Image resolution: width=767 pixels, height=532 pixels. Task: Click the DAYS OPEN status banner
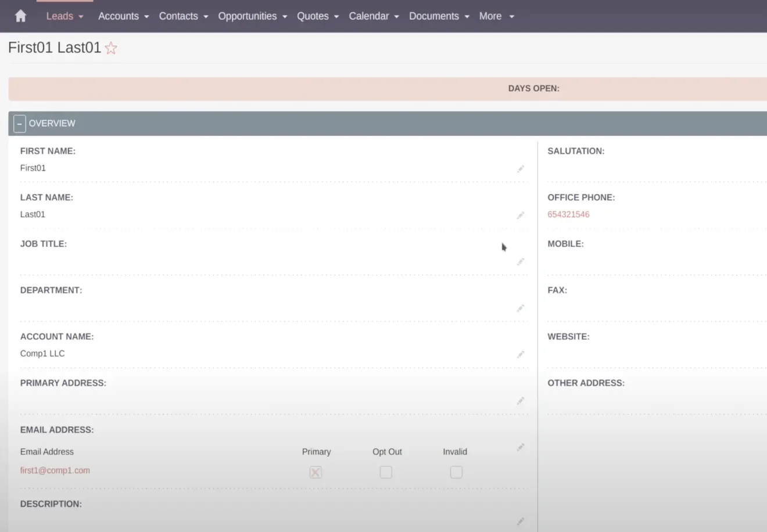click(x=533, y=88)
